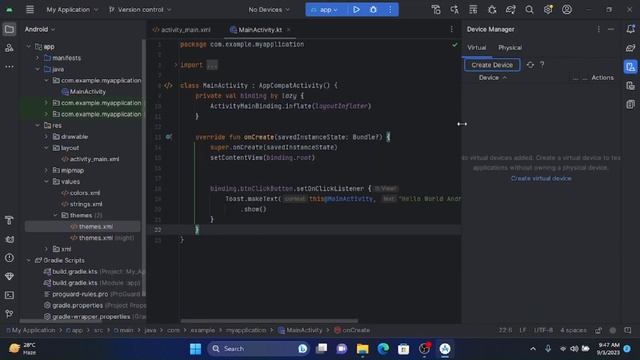The height and width of the screenshot is (360, 640).
Task: Open the My Application project dropdown
Action: coord(72,9)
